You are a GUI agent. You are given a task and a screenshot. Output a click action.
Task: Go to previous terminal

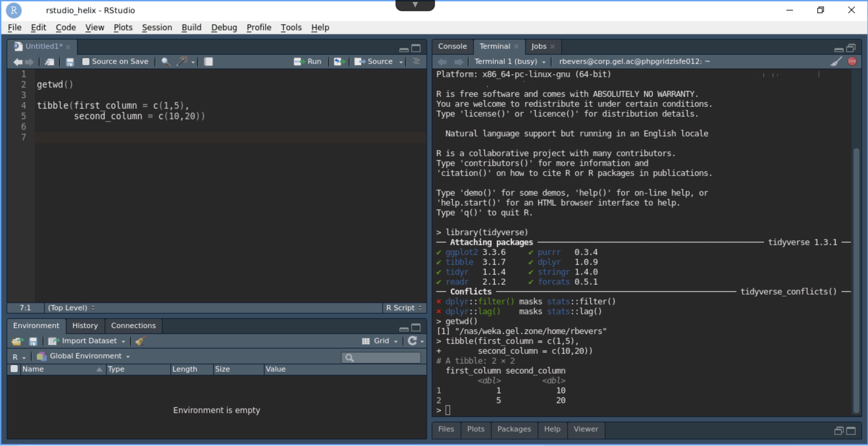[x=442, y=62]
